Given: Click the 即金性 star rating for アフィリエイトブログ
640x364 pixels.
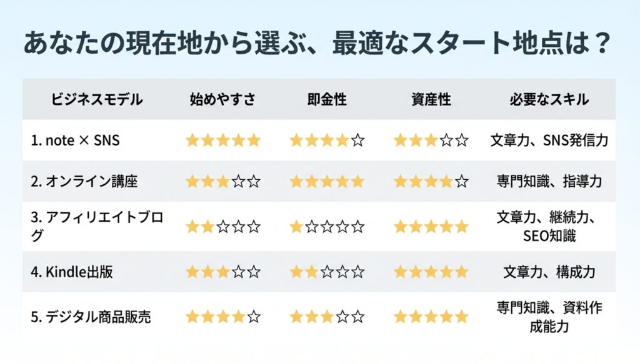Looking at the screenshot, I should point(326,227).
